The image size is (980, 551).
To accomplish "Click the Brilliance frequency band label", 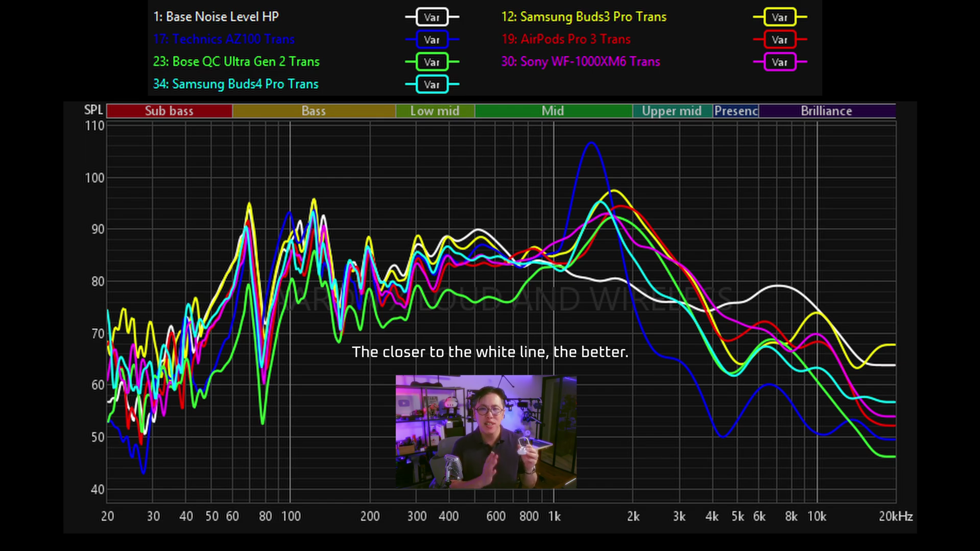I will pos(827,111).
